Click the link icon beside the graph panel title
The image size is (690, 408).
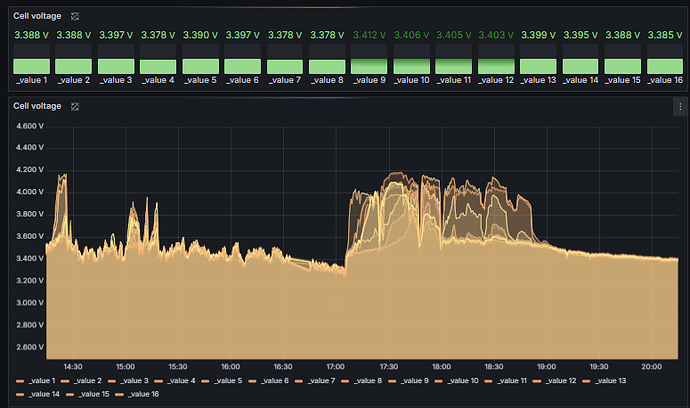[x=76, y=105]
